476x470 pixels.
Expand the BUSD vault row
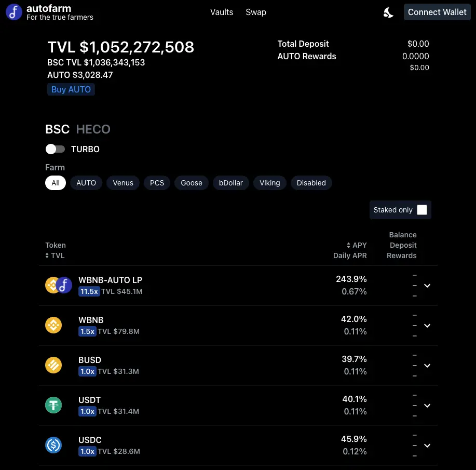coord(427,366)
